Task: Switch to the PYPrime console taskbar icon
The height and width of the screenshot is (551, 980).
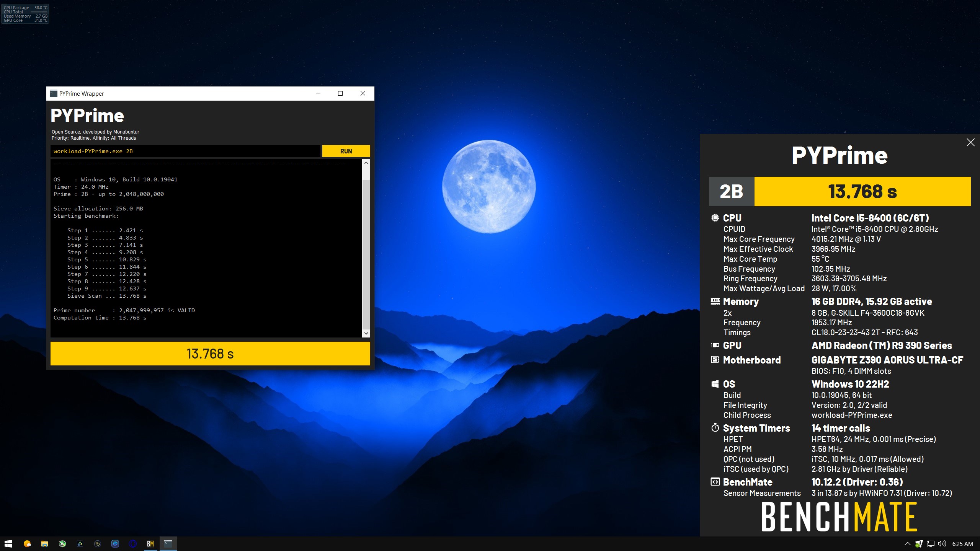Action: point(168,544)
